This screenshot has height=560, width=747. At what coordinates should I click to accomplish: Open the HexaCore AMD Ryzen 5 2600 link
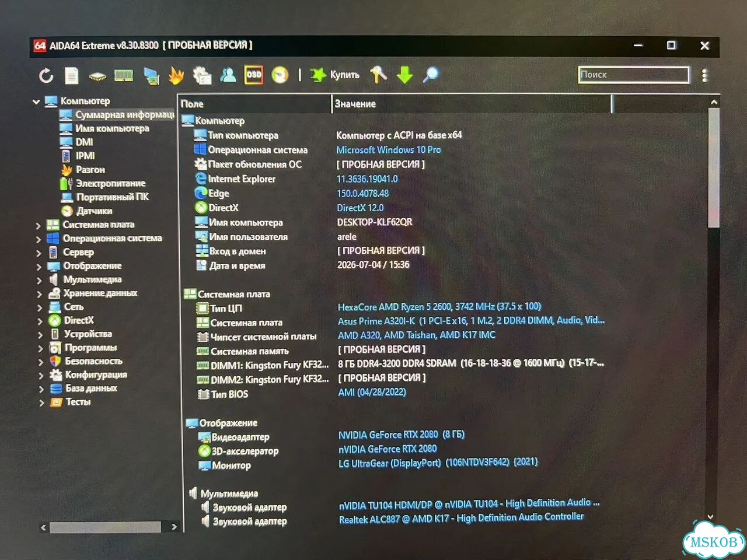439,307
